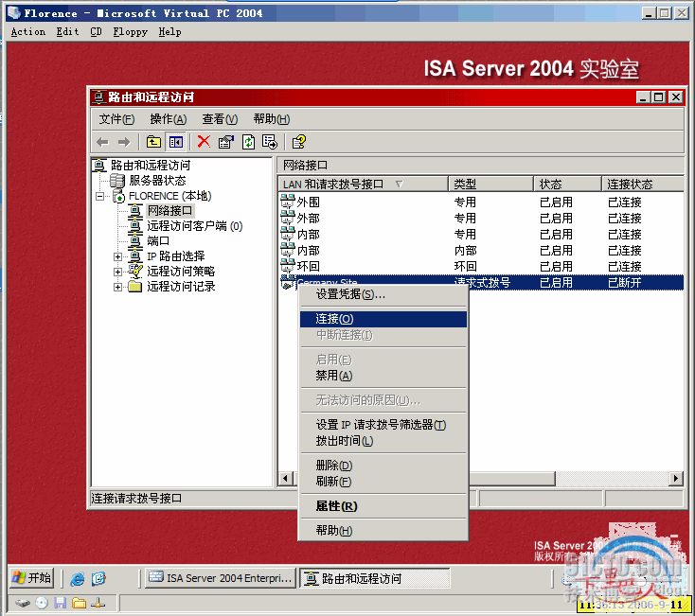Click the 状态 column header

click(567, 184)
